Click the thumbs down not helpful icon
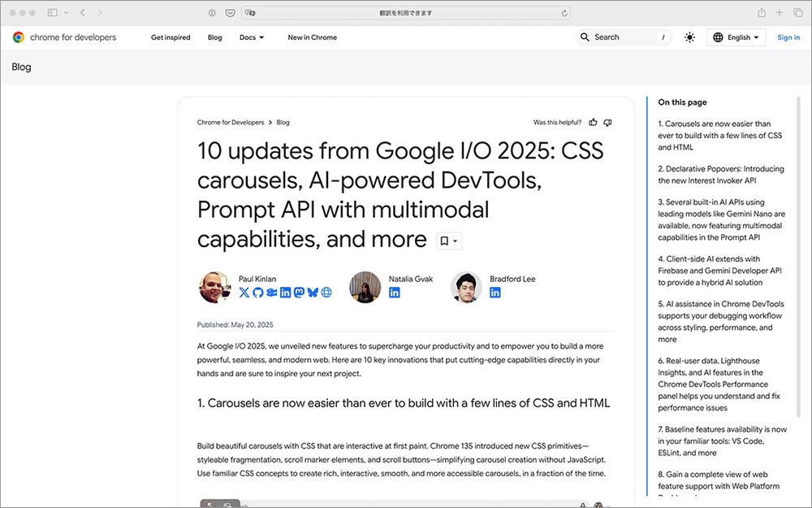 click(607, 123)
